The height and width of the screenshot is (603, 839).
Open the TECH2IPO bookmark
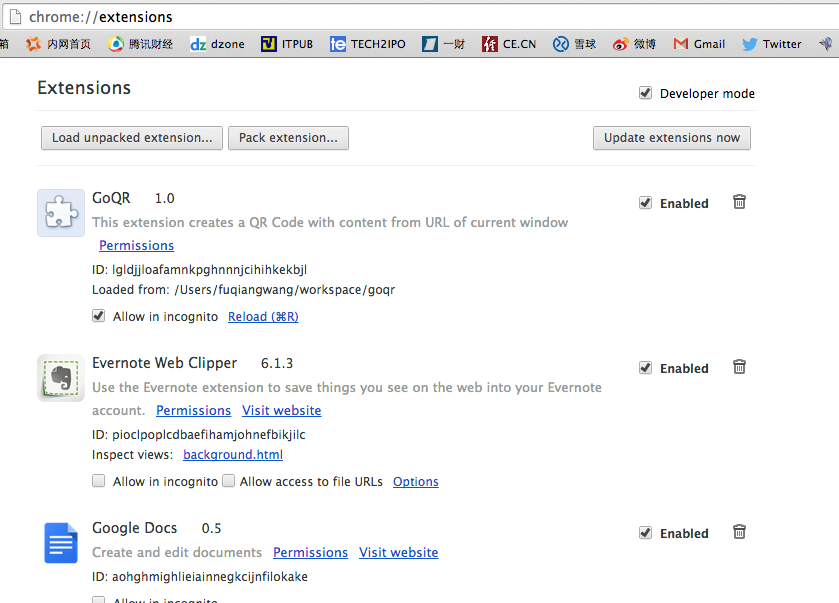pyautogui.click(x=368, y=44)
